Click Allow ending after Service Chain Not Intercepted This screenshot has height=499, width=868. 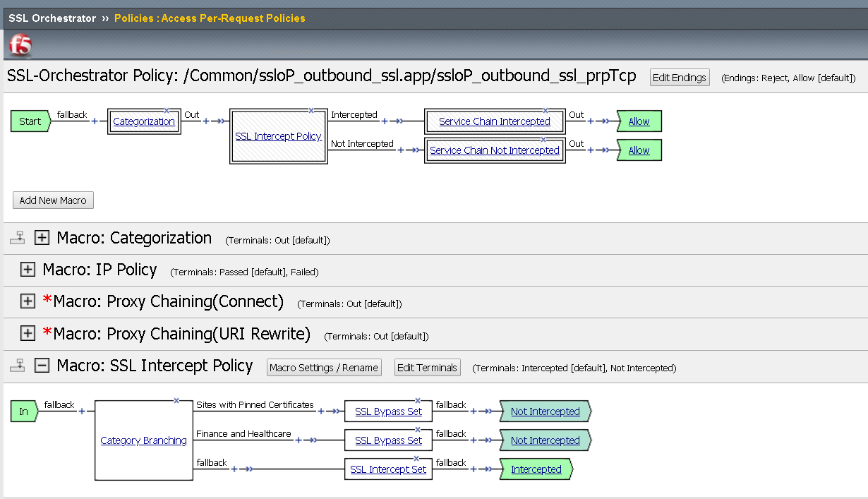(x=639, y=150)
